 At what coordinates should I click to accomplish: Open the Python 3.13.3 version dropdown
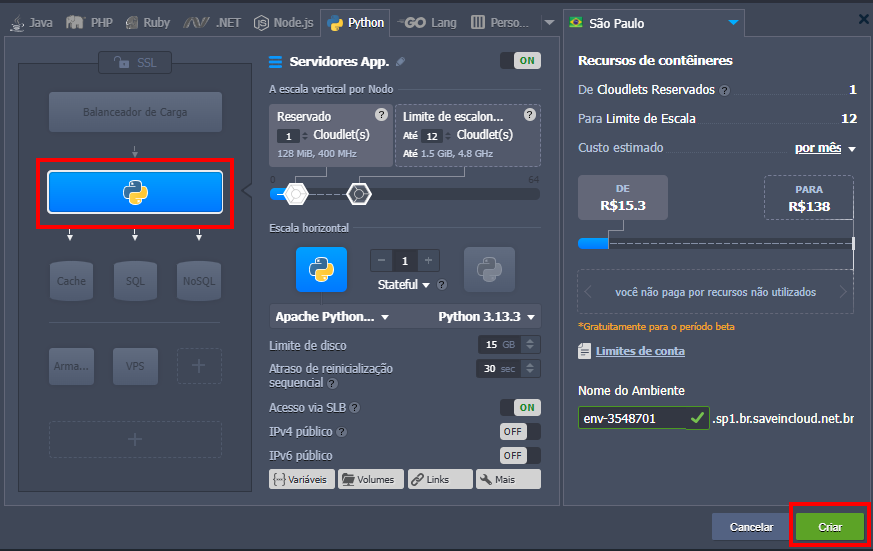[486, 317]
